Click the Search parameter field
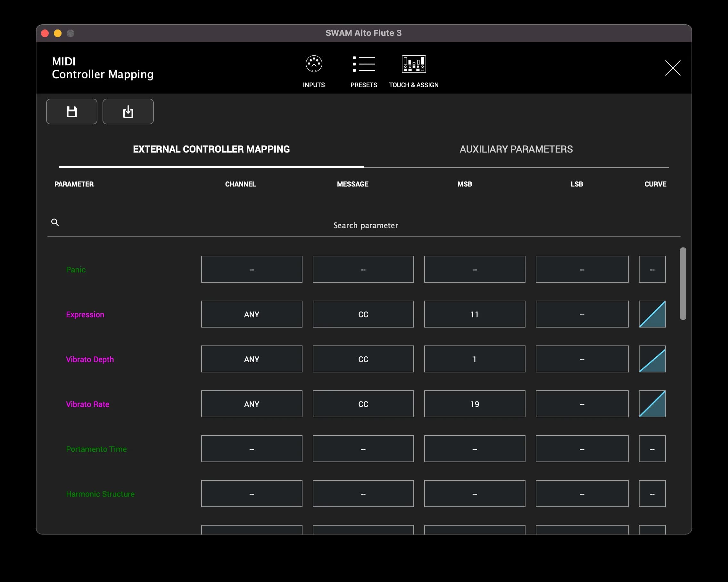The width and height of the screenshot is (728, 582). (x=365, y=225)
